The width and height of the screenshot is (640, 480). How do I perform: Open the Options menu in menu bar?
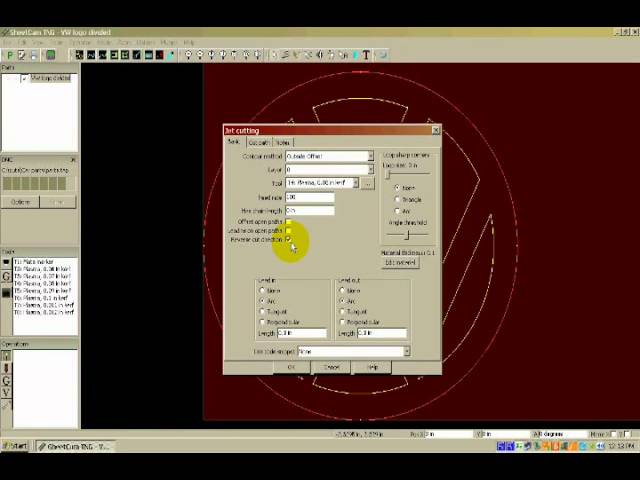click(145, 42)
